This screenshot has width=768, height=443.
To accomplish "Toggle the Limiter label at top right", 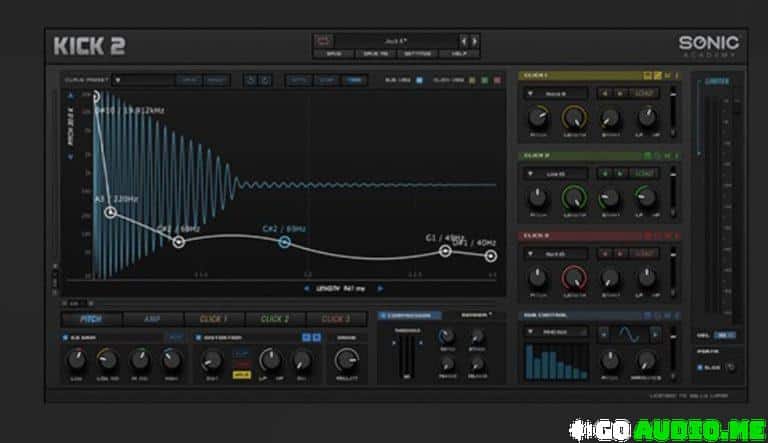I will pos(717,81).
